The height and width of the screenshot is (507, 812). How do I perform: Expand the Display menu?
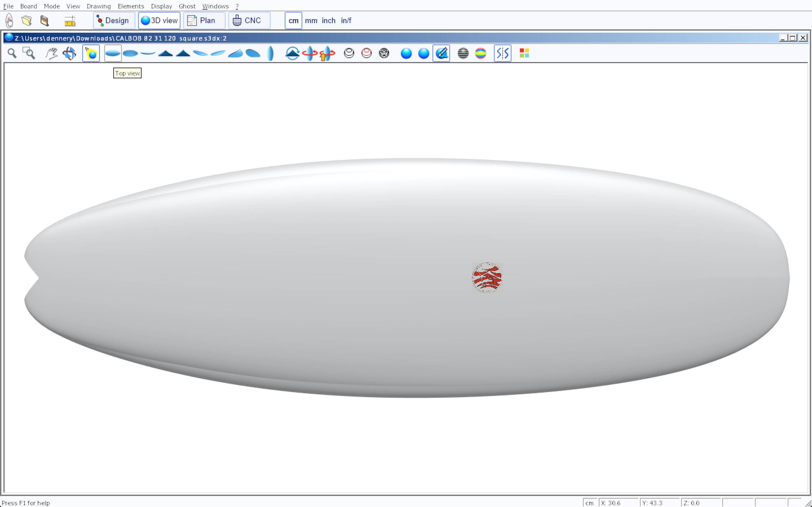[x=161, y=6]
